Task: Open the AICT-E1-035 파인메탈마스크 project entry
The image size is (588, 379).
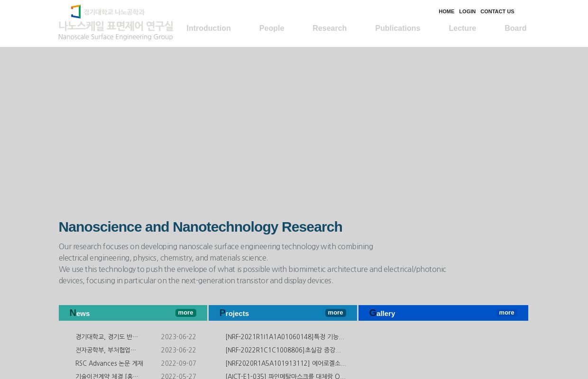Action: (x=285, y=376)
